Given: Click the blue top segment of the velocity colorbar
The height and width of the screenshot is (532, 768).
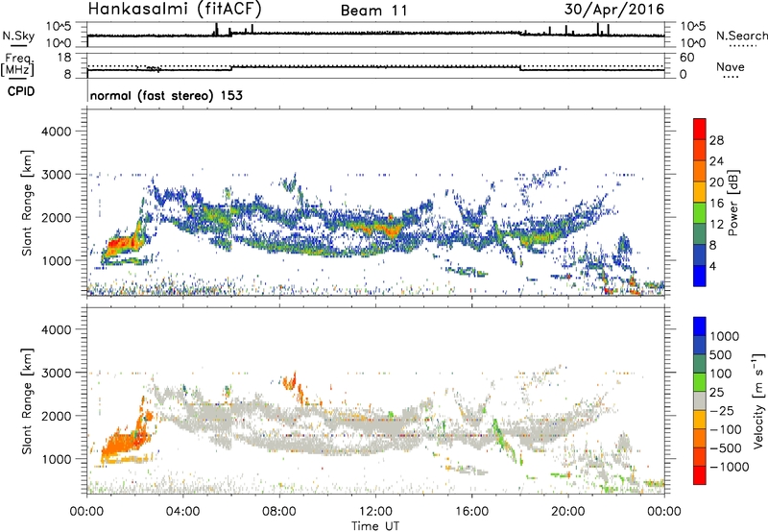Looking at the screenshot, I should coord(700,326).
